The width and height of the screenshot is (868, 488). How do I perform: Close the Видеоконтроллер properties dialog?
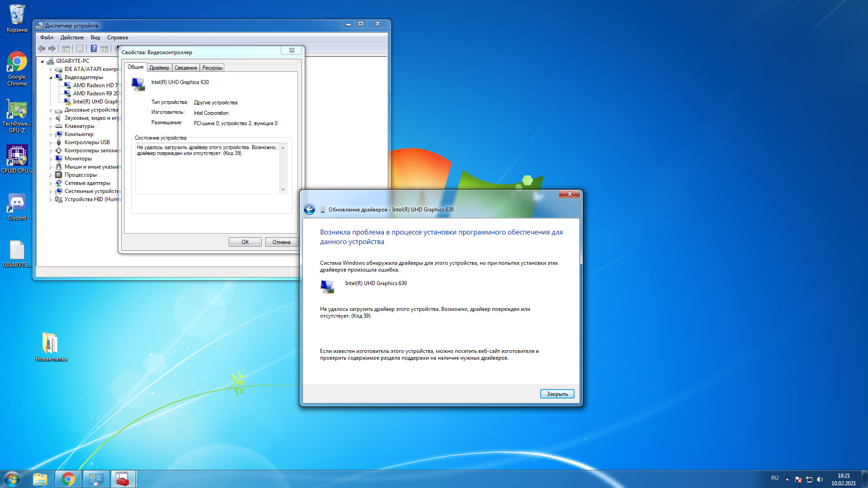point(292,50)
